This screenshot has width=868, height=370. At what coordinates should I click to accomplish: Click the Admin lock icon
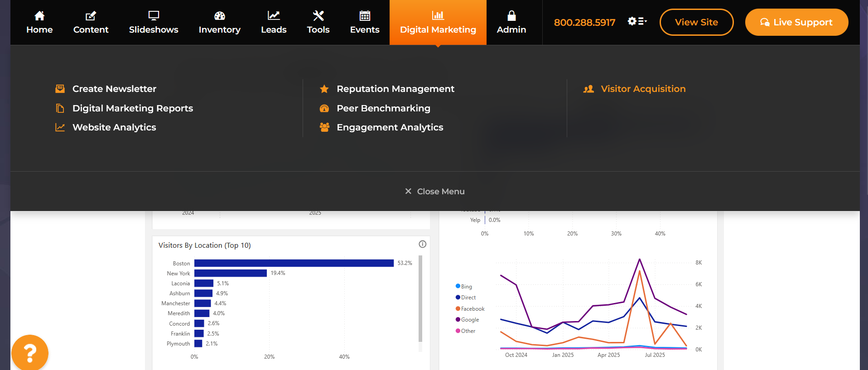(511, 16)
